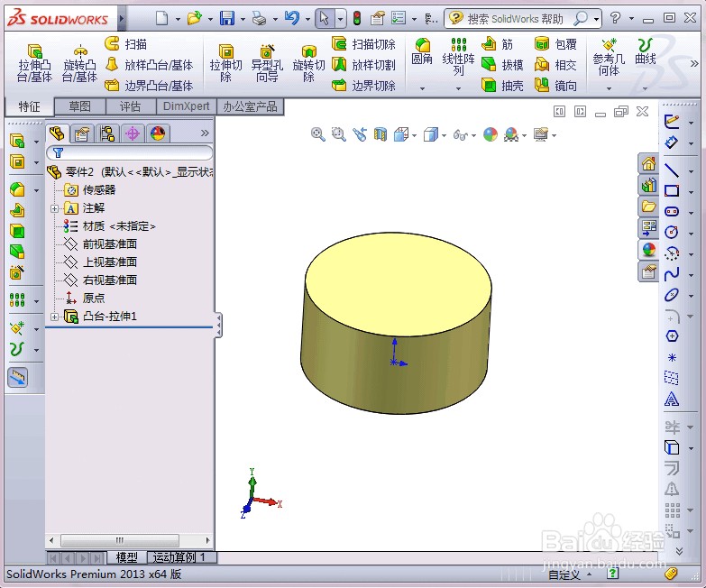Viewport: 706px width, 588px height.
Task: Expand the ribbon overflow chevron
Action: click(694, 64)
